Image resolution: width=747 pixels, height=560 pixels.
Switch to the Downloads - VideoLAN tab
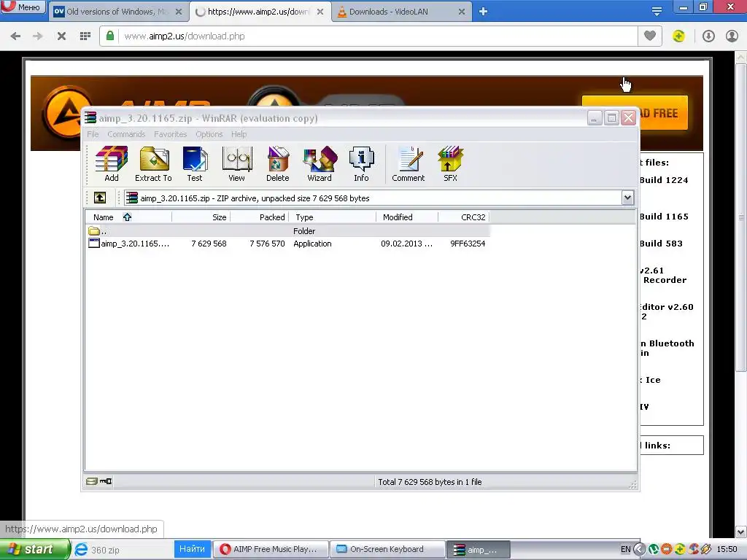coord(395,12)
